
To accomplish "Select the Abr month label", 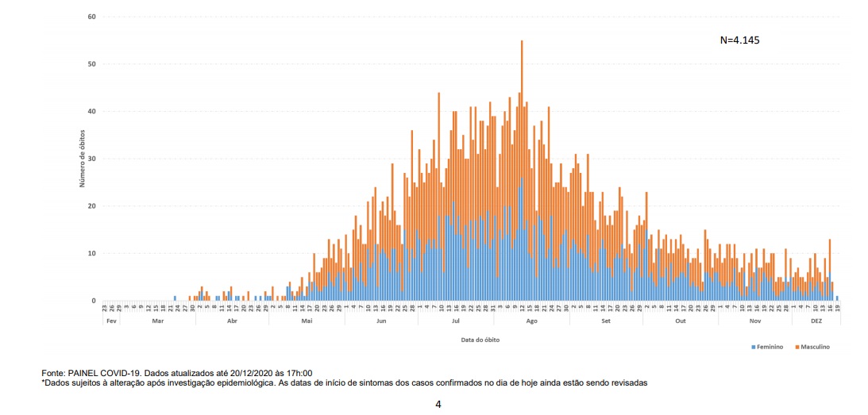I will click(x=232, y=321).
